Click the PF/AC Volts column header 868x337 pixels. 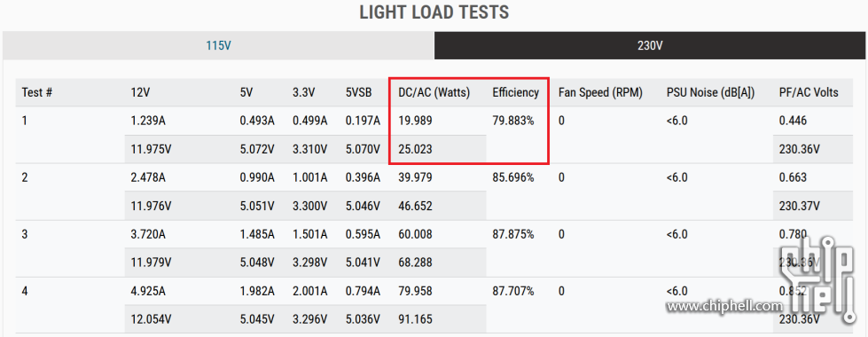809,92
